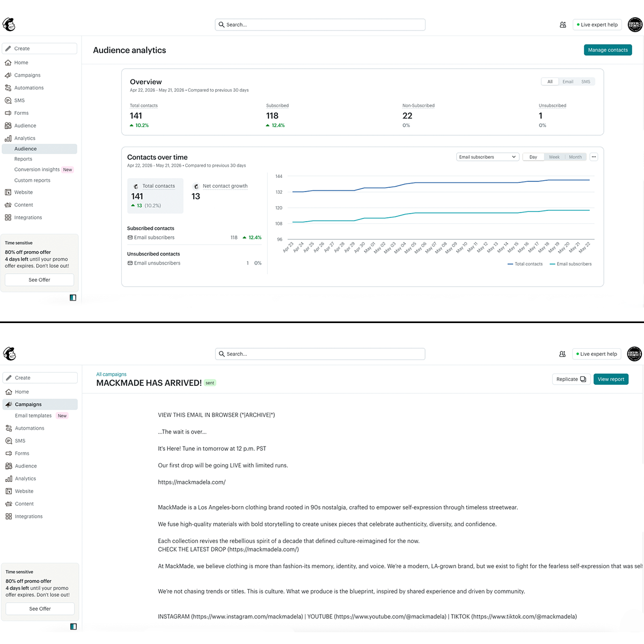Open Audience icon in campaign page sidebar
The image size is (644, 644).
[9, 466]
